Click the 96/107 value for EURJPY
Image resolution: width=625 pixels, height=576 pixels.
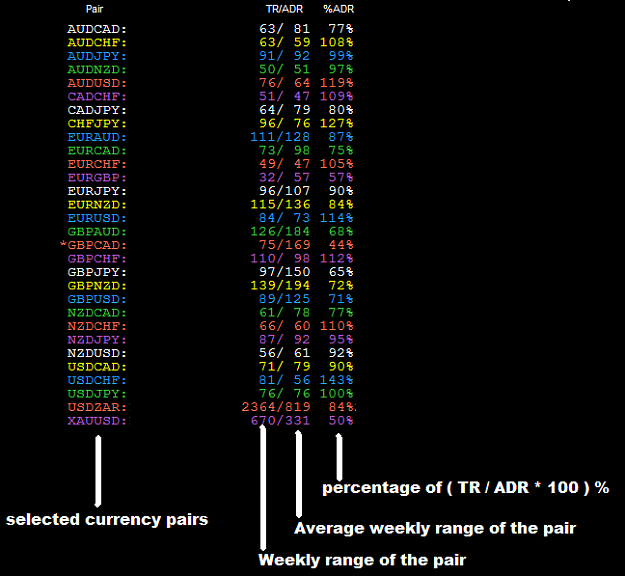coord(285,191)
